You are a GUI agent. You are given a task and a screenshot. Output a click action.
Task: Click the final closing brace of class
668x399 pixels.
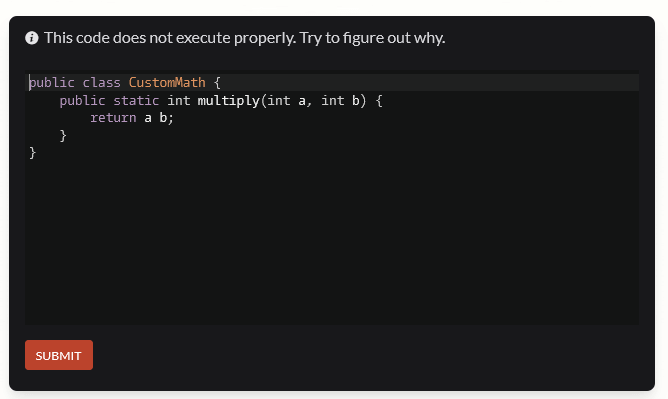tap(33, 152)
